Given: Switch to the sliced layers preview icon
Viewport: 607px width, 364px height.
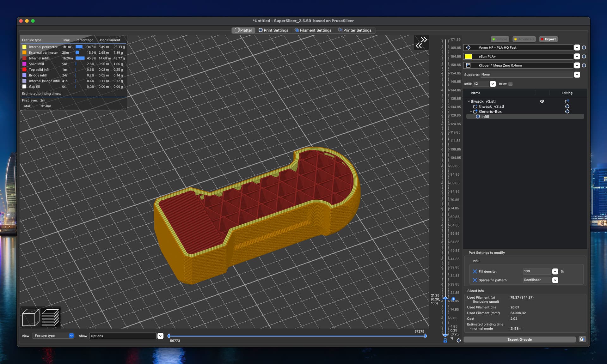Looking at the screenshot, I should tap(50, 317).
